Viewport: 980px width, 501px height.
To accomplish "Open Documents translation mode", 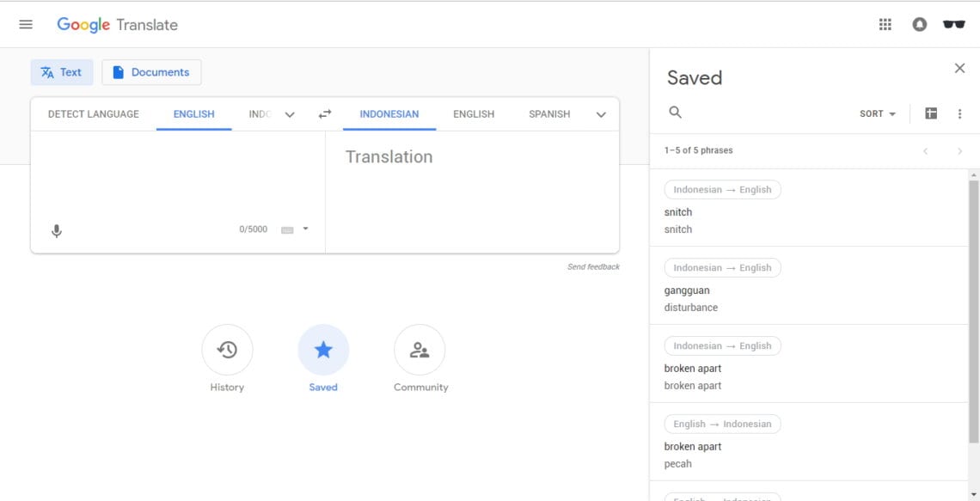I will (151, 72).
